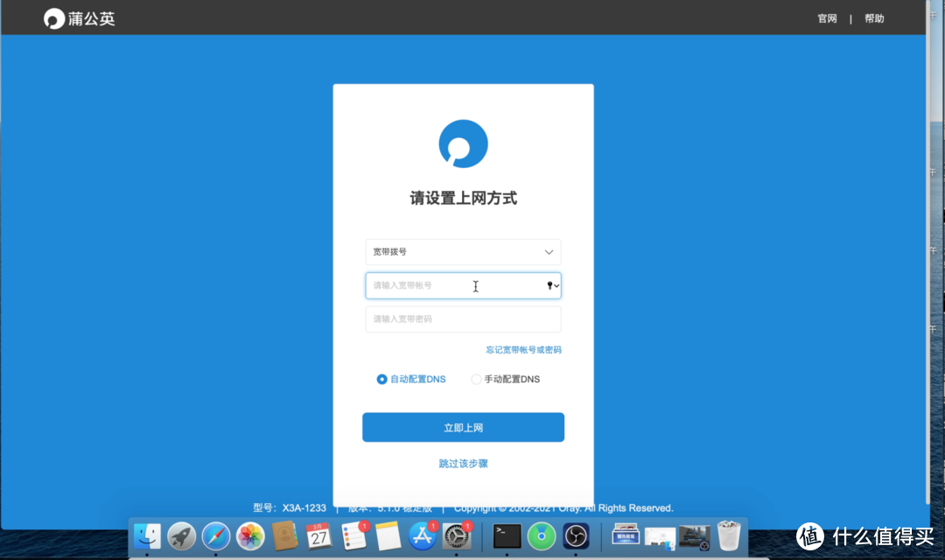The height and width of the screenshot is (560, 945).
Task: Open the App Store from the Dock
Action: tap(422, 536)
